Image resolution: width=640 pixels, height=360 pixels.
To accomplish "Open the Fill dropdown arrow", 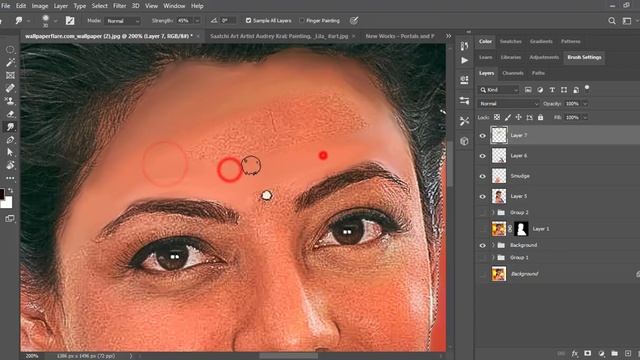I will (x=585, y=118).
